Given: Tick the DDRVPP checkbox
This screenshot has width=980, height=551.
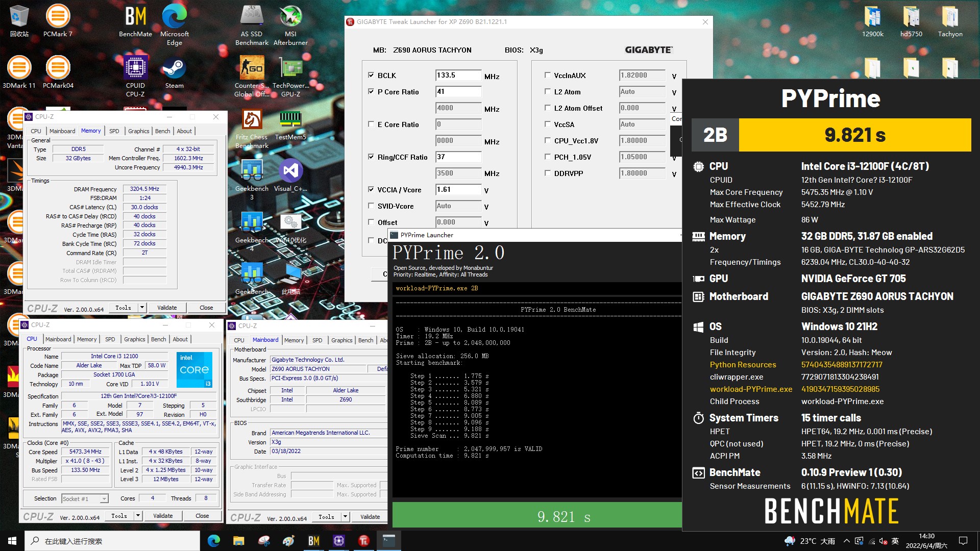Looking at the screenshot, I should 548,173.
